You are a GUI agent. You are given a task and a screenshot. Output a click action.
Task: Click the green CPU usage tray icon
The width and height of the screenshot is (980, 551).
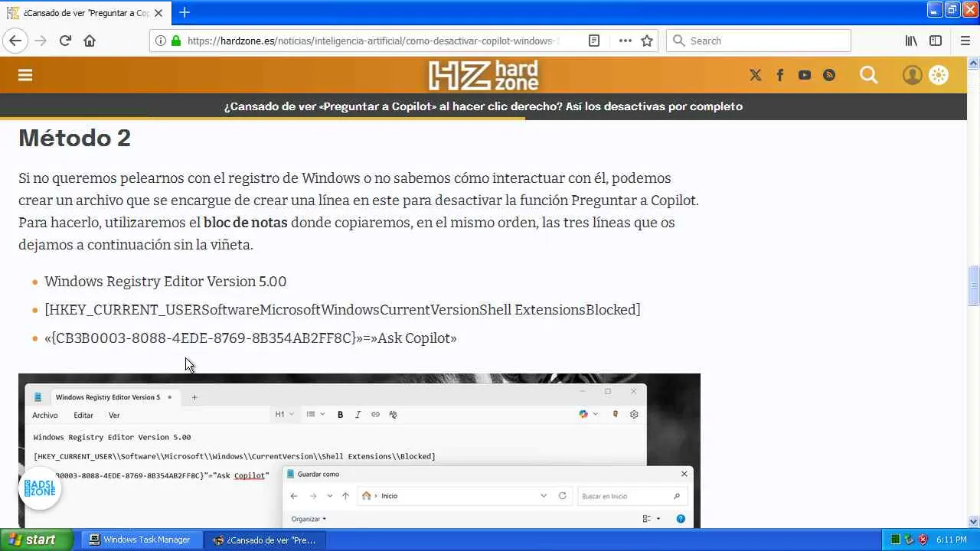point(895,540)
